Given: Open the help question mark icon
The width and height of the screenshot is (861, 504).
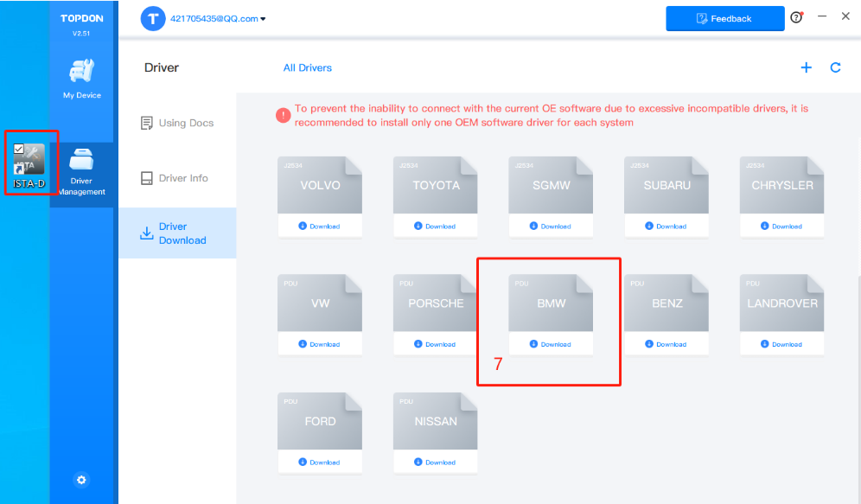Looking at the screenshot, I should pyautogui.click(x=796, y=17).
